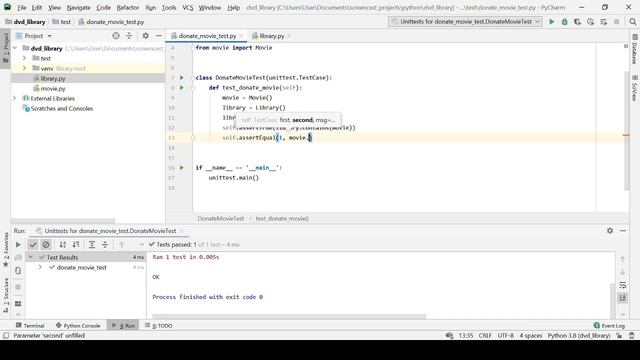Open Event Log
The image size is (640, 360).
pyautogui.click(x=609, y=325)
